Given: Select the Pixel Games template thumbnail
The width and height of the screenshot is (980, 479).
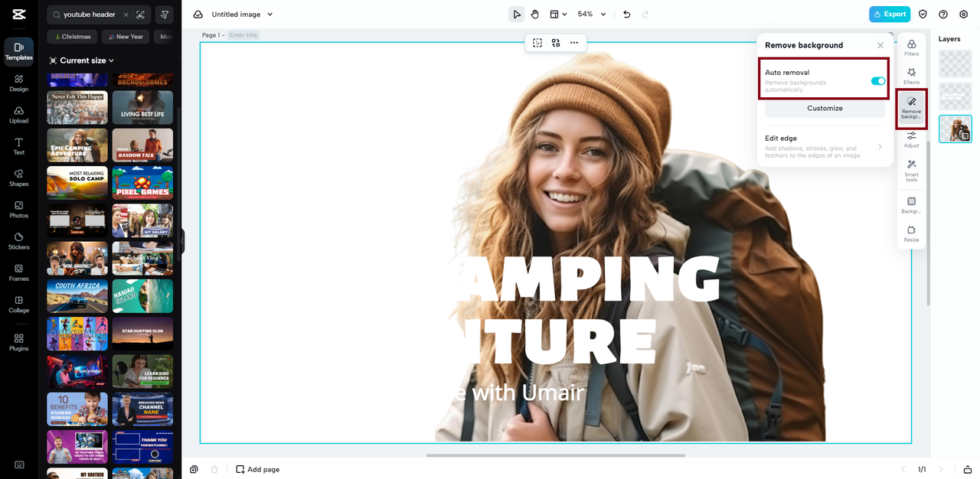Looking at the screenshot, I should coord(142,184).
